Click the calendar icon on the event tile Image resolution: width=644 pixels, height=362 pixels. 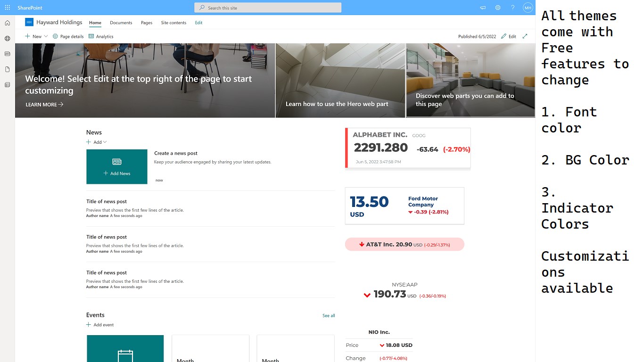click(125, 355)
